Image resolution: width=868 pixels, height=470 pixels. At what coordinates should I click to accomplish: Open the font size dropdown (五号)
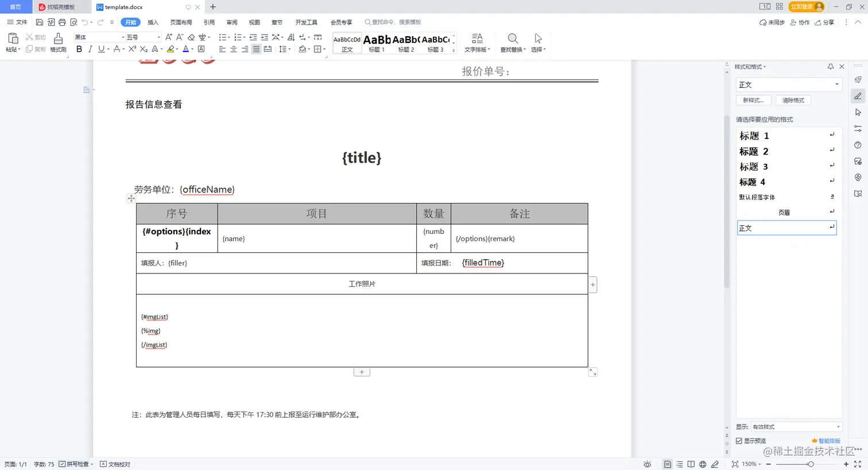[159, 37]
